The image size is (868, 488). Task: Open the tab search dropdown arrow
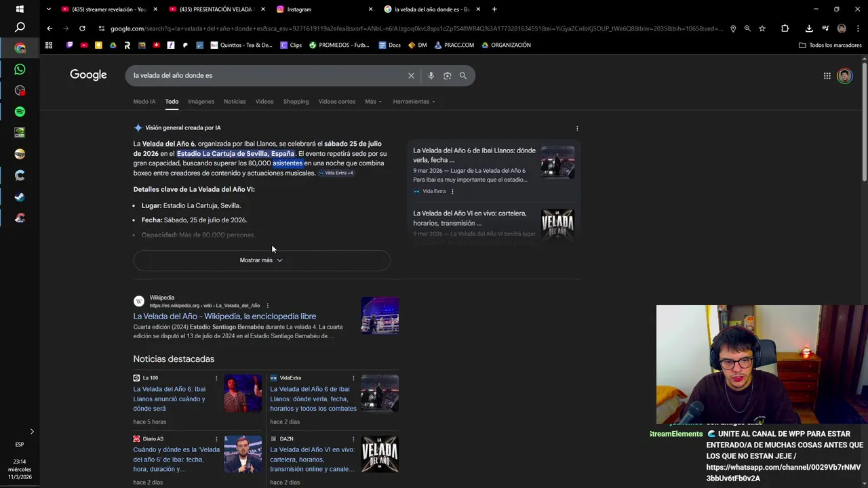[48, 9]
